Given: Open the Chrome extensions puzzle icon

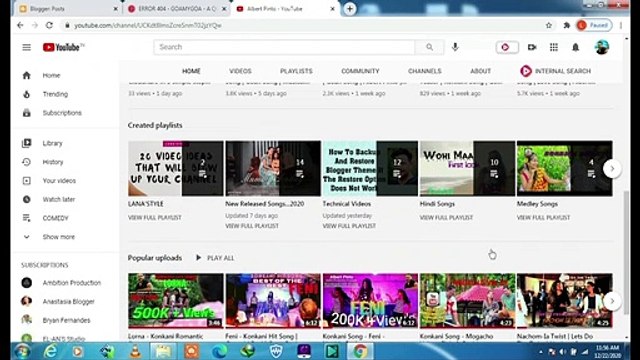Looking at the screenshot, I should (567, 25).
